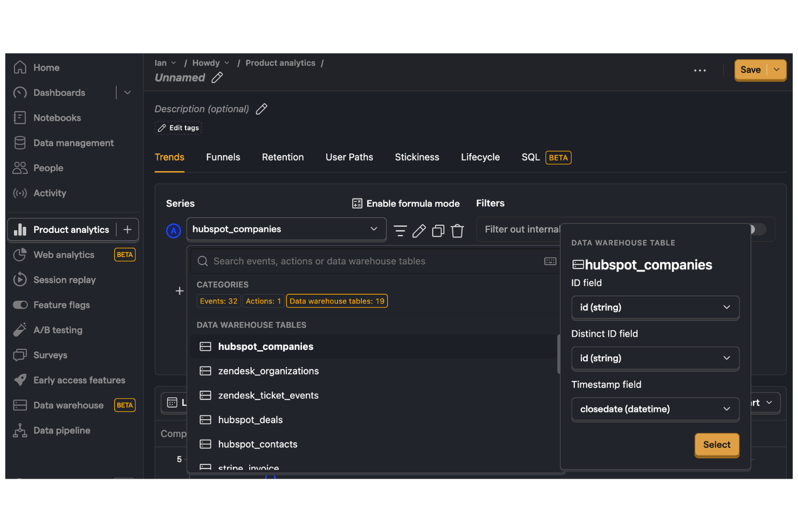The image size is (798, 532).
Task: Open the closedate Timestamp field dropdown
Action: (655, 409)
